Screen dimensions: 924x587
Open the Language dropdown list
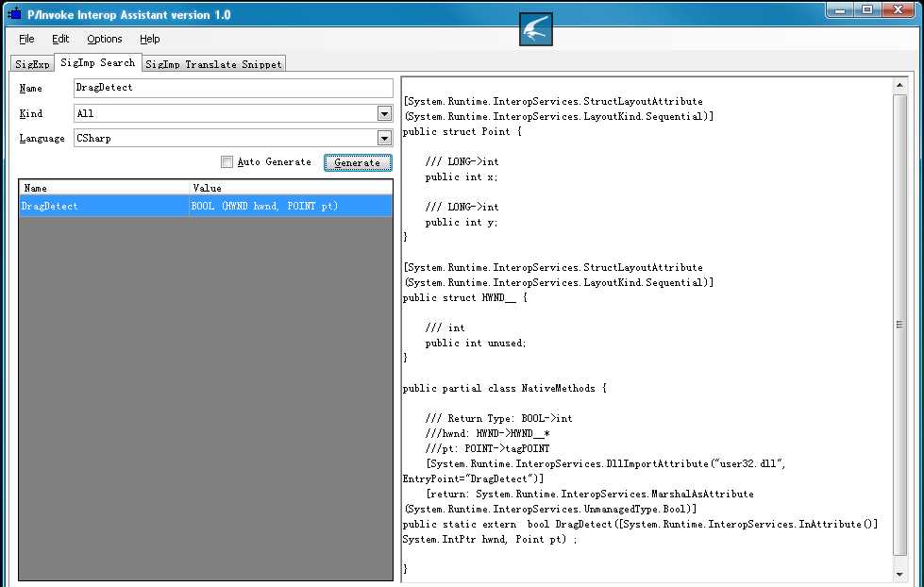[x=384, y=138]
